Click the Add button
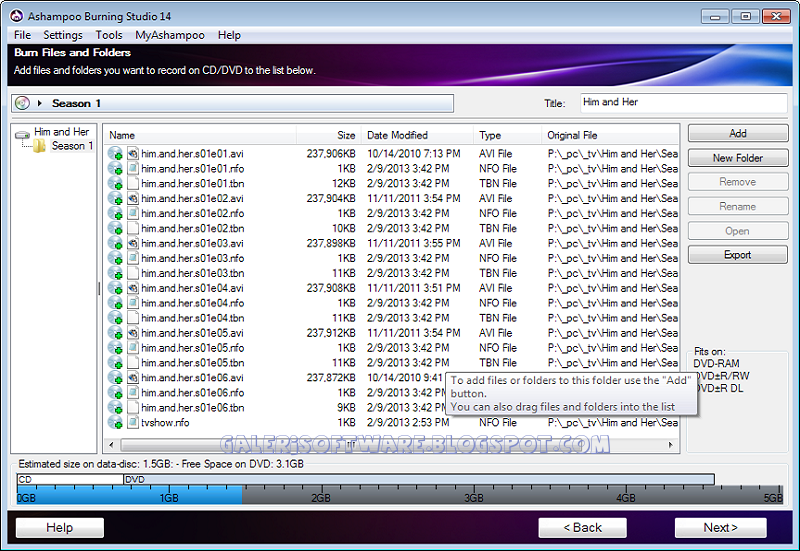 pyautogui.click(x=738, y=133)
